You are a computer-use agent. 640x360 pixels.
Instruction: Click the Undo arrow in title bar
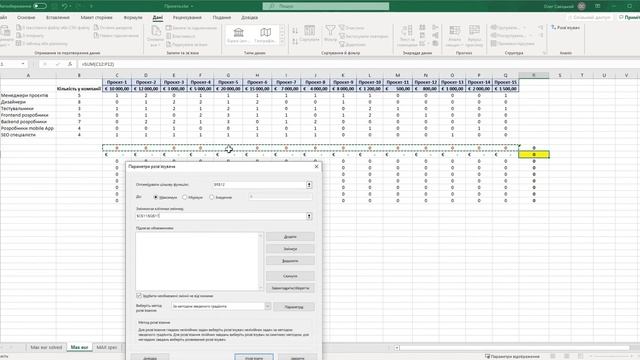pyautogui.click(x=64, y=6)
